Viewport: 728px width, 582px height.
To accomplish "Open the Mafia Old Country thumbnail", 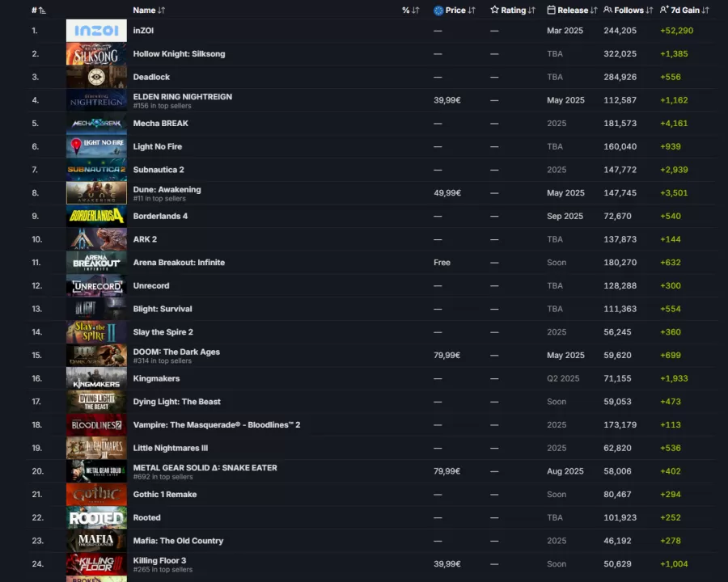I will pos(96,541).
